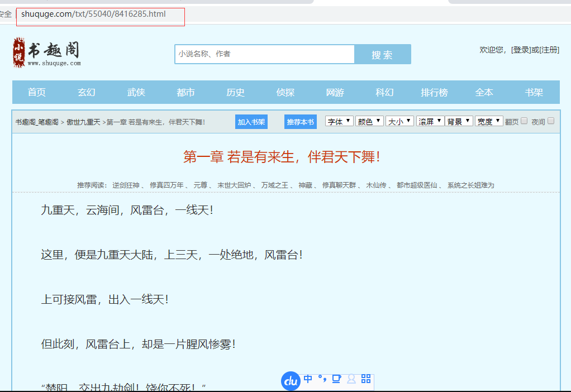Click the line 这里，便是九重天大陆
The width and height of the screenshot is (571, 392).
pyautogui.click(x=172, y=255)
